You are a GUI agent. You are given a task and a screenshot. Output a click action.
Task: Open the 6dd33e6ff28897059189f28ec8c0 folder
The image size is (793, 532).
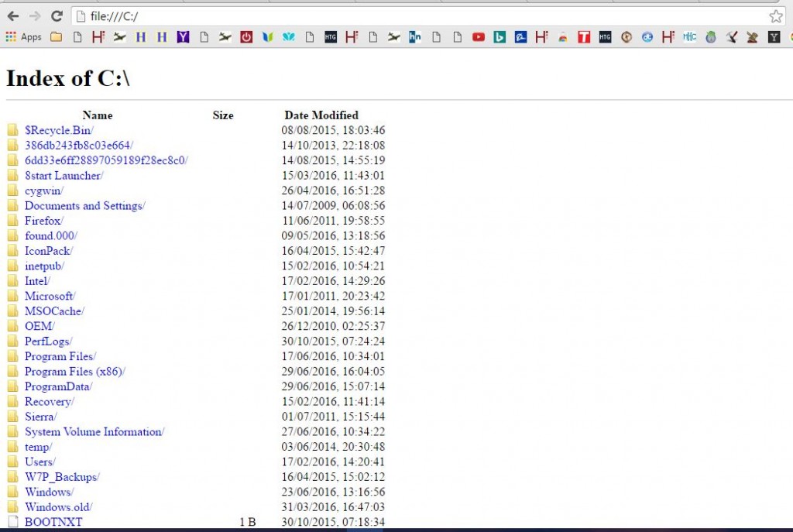106,160
